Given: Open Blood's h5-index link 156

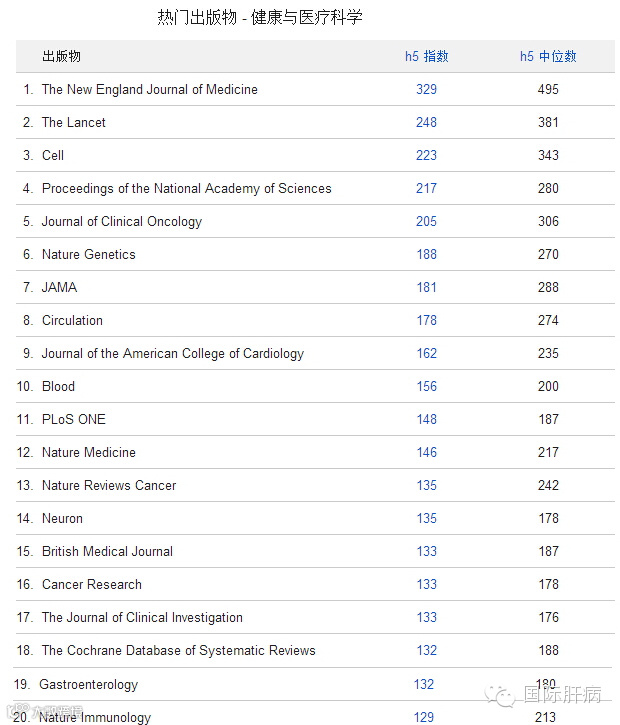Looking at the screenshot, I should [x=427, y=386].
